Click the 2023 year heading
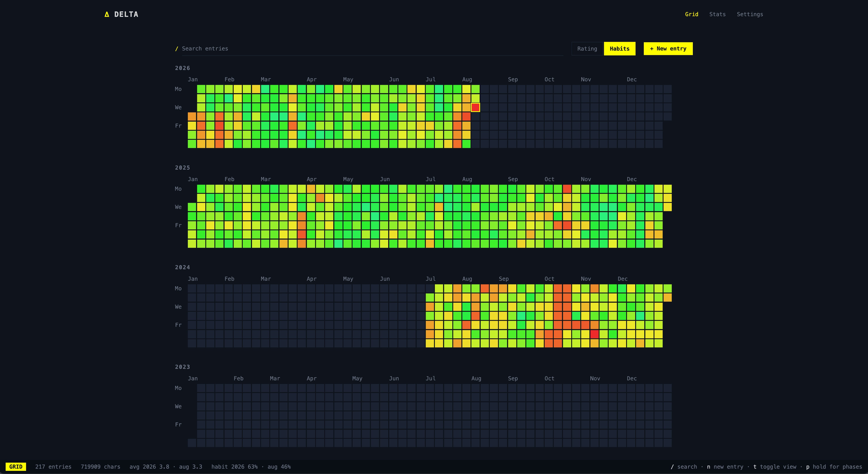This screenshot has width=868, height=474. tap(182, 367)
